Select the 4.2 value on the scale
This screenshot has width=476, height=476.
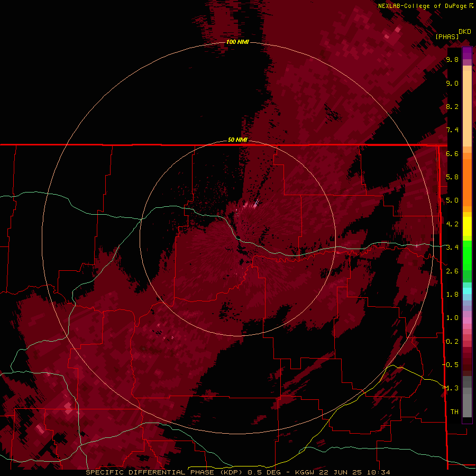[452, 224]
